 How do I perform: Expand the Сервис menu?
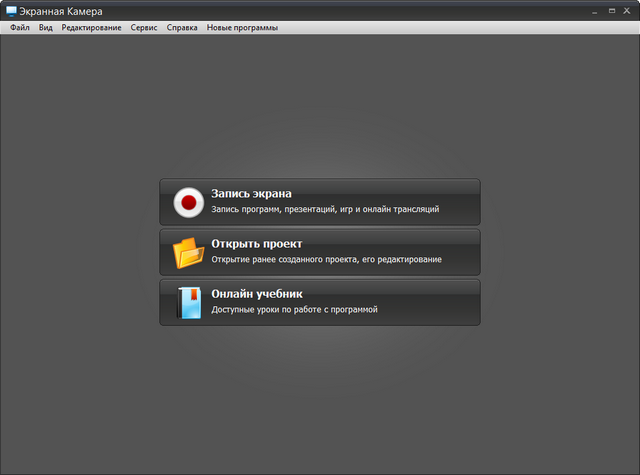pyautogui.click(x=144, y=28)
